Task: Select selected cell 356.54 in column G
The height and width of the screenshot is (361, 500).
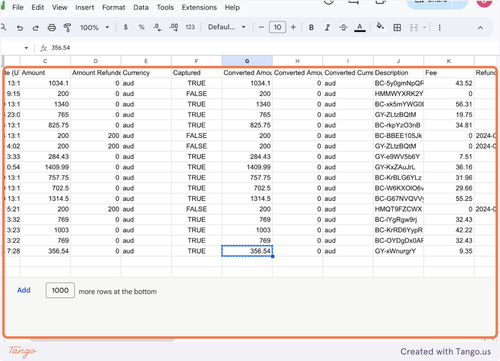Action: (x=247, y=251)
